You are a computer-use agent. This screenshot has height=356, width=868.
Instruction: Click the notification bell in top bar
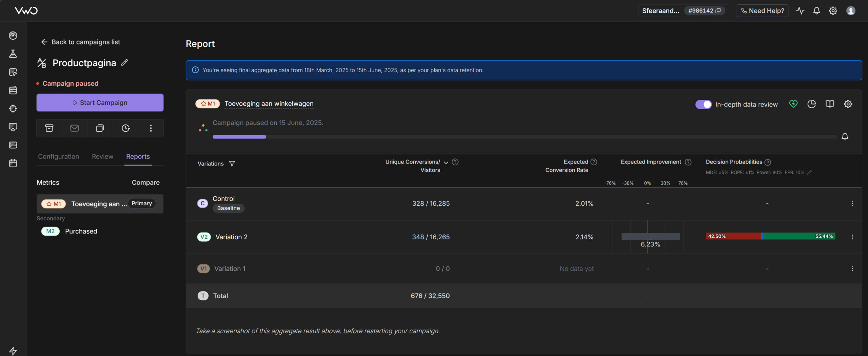tap(816, 11)
